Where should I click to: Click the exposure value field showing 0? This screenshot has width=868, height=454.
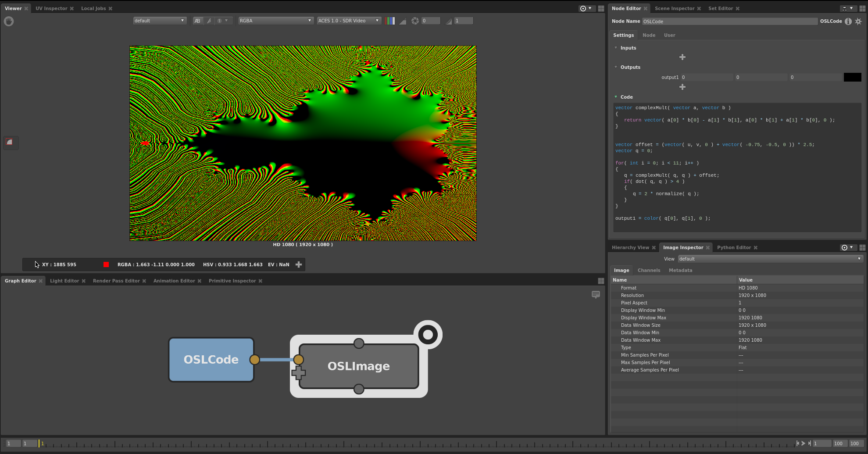[x=431, y=21]
